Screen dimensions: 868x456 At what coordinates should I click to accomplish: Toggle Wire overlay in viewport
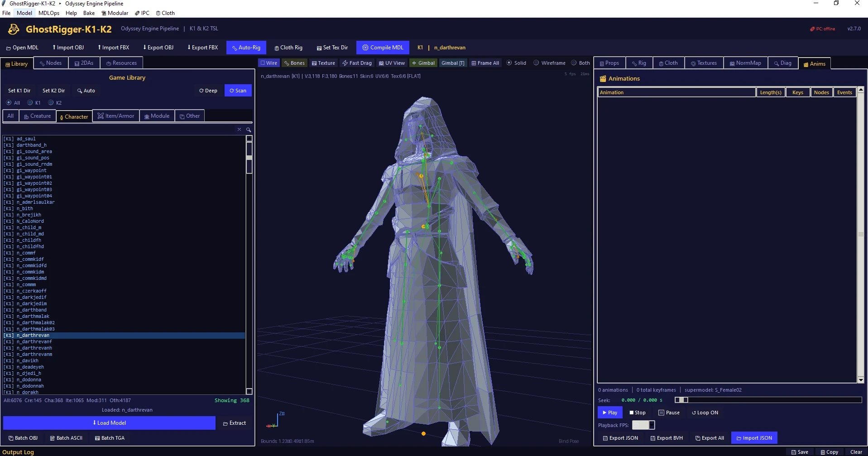click(x=269, y=63)
